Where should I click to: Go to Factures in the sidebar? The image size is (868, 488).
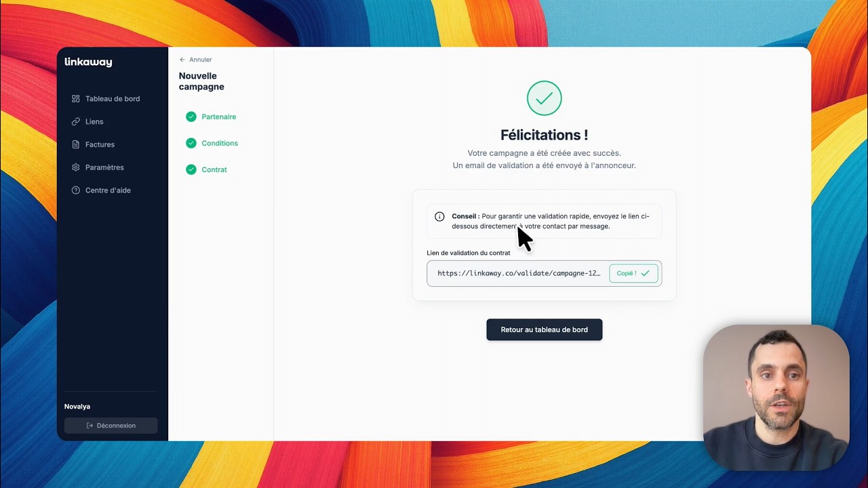click(x=100, y=144)
